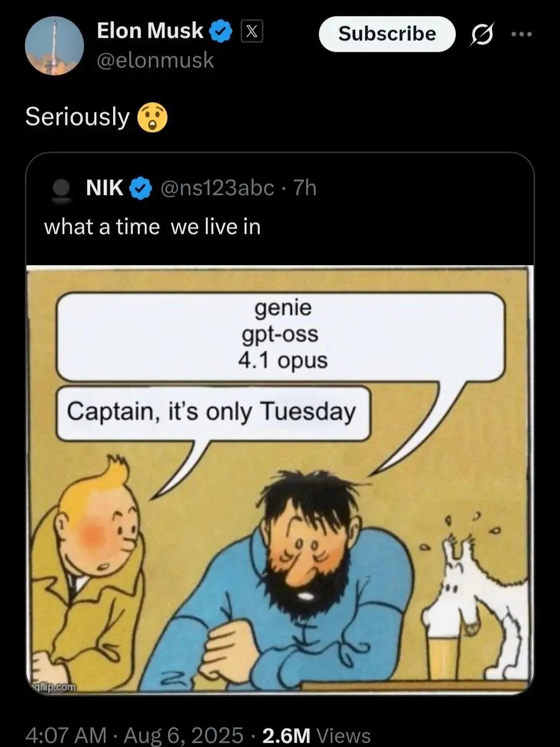Click the X affiliation badge
The image size is (560, 747).
pos(252,32)
